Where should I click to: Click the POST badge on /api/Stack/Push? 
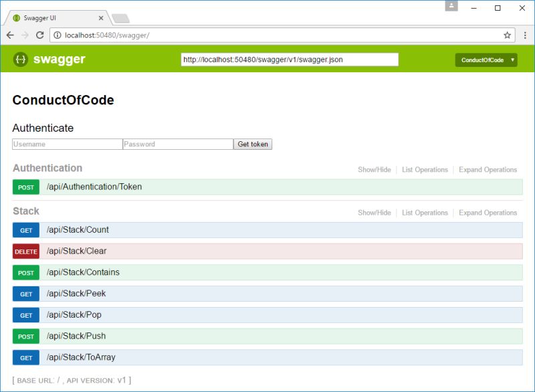[x=25, y=336]
